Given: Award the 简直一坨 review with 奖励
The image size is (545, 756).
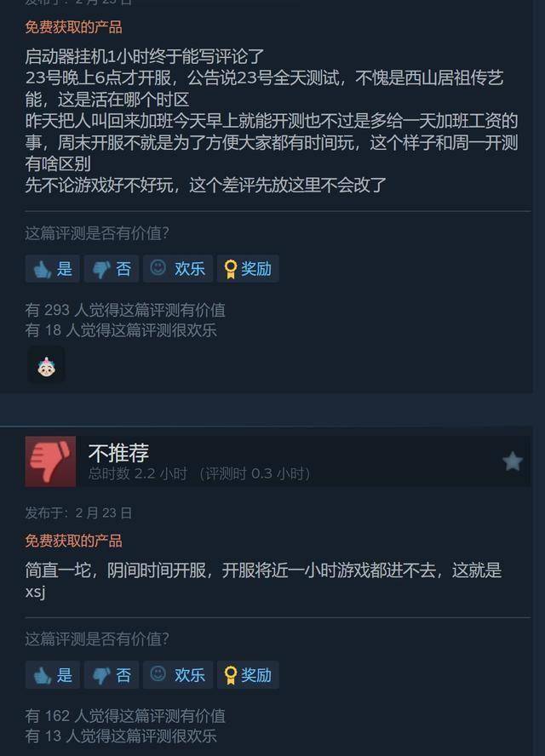Looking at the screenshot, I should (248, 674).
